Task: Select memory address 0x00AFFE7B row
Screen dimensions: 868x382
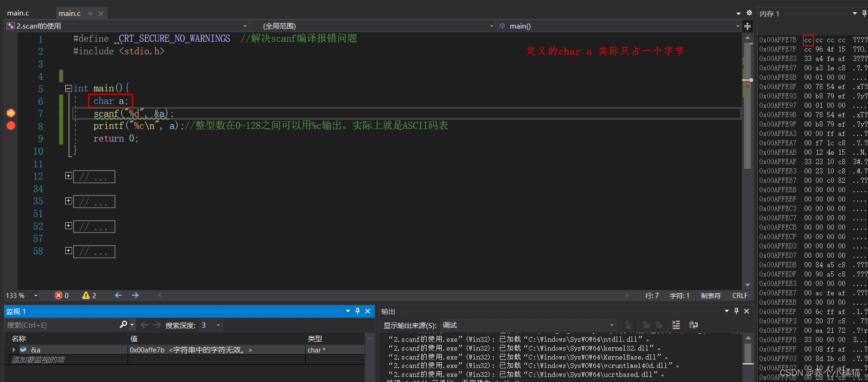Action: click(813, 40)
